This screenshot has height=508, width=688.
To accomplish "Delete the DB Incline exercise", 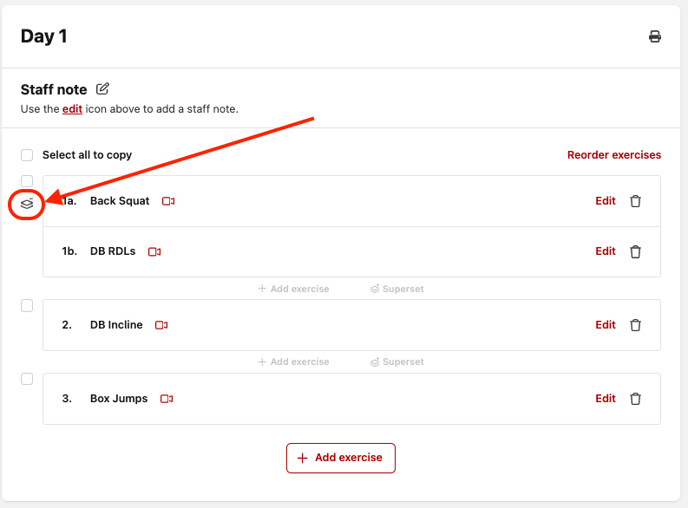I will 635,325.
